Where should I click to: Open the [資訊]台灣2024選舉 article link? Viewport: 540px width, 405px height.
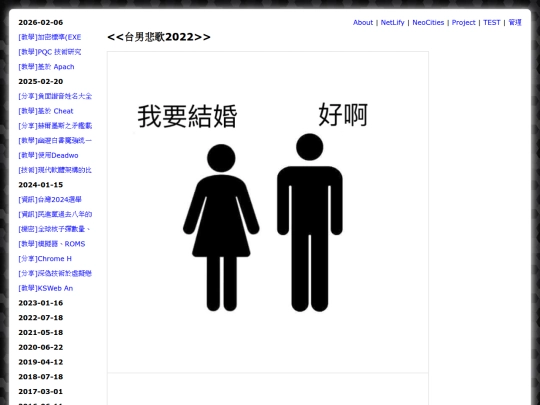click(x=50, y=200)
